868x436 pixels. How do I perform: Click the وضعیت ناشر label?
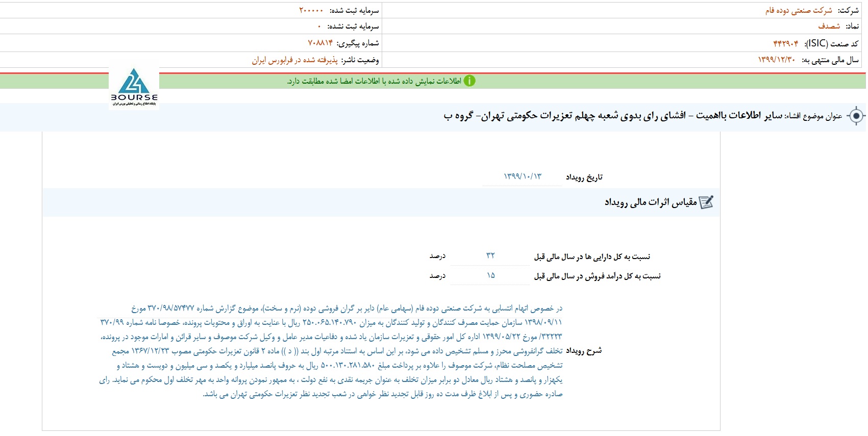(x=360, y=60)
